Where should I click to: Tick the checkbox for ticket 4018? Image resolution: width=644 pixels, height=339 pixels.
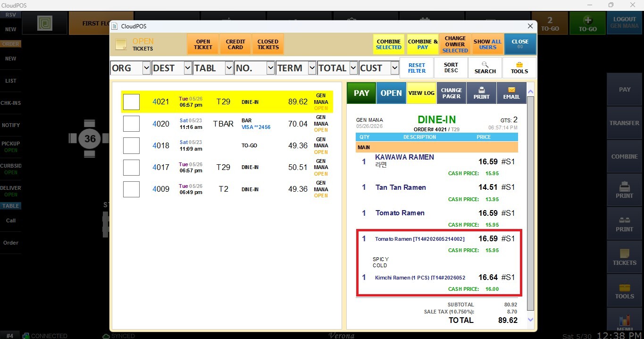pos(131,145)
